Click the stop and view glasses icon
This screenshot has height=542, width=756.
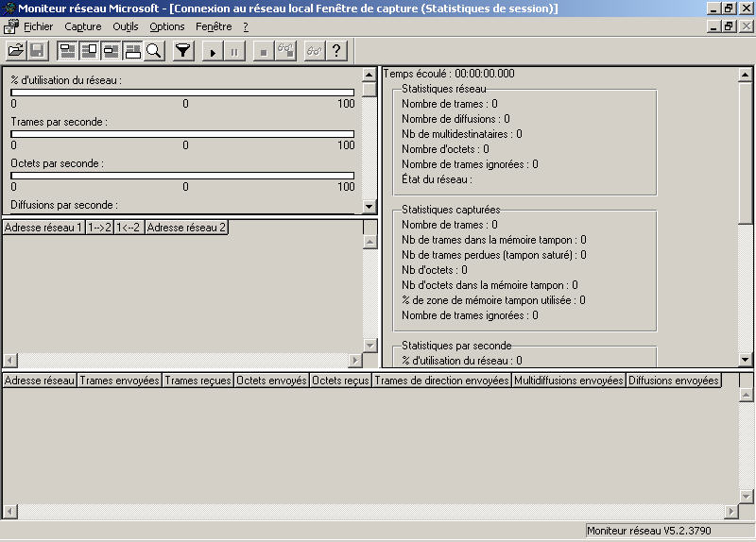tap(285, 51)
